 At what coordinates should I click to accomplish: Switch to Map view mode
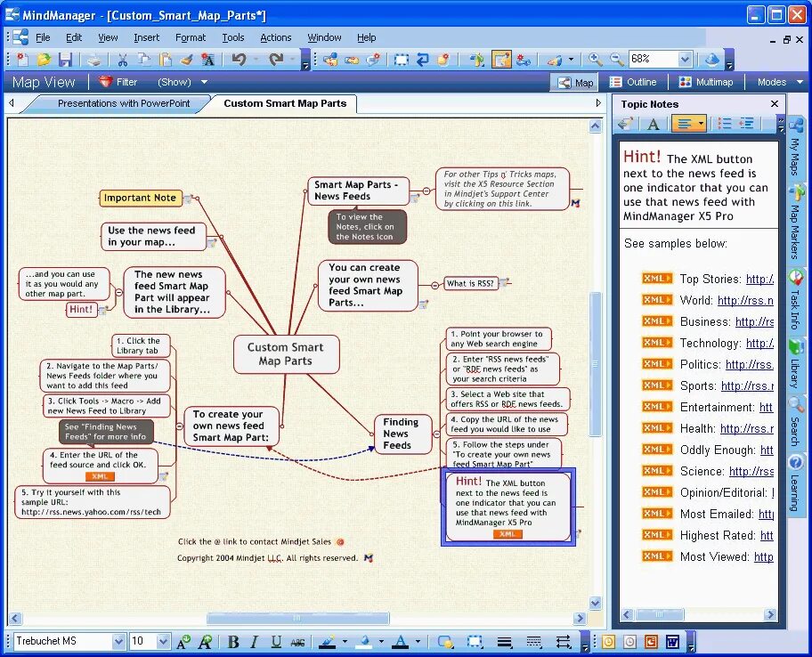(x=574, y=82)
